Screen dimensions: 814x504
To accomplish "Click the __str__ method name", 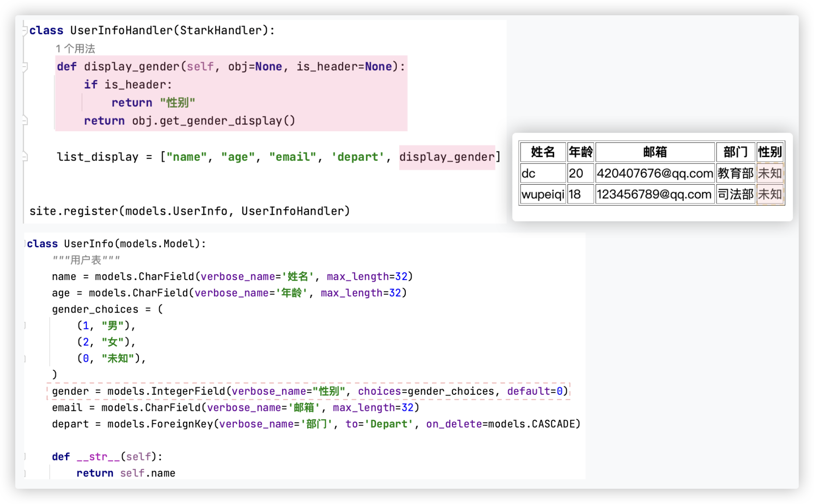I will click(98, 457).
